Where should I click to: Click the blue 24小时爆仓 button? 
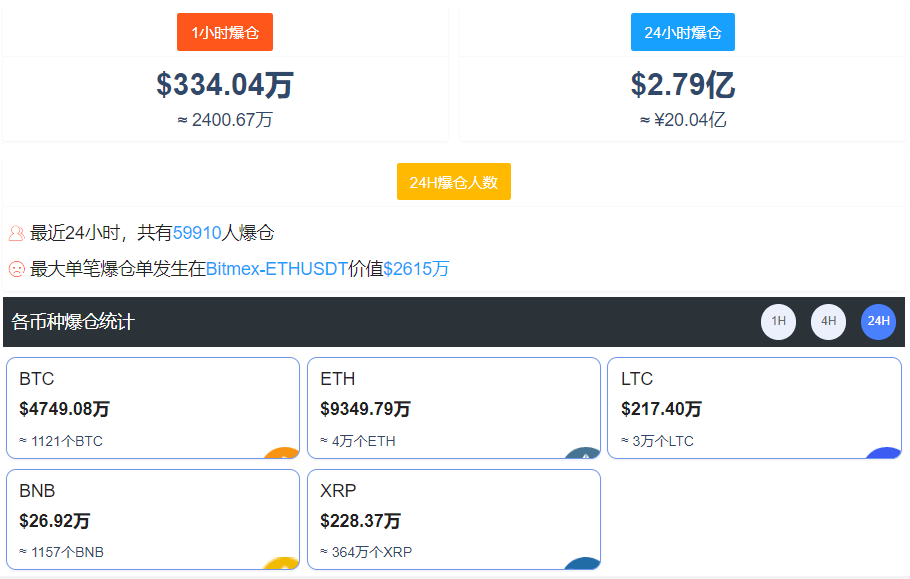click(x=682, y=32)
